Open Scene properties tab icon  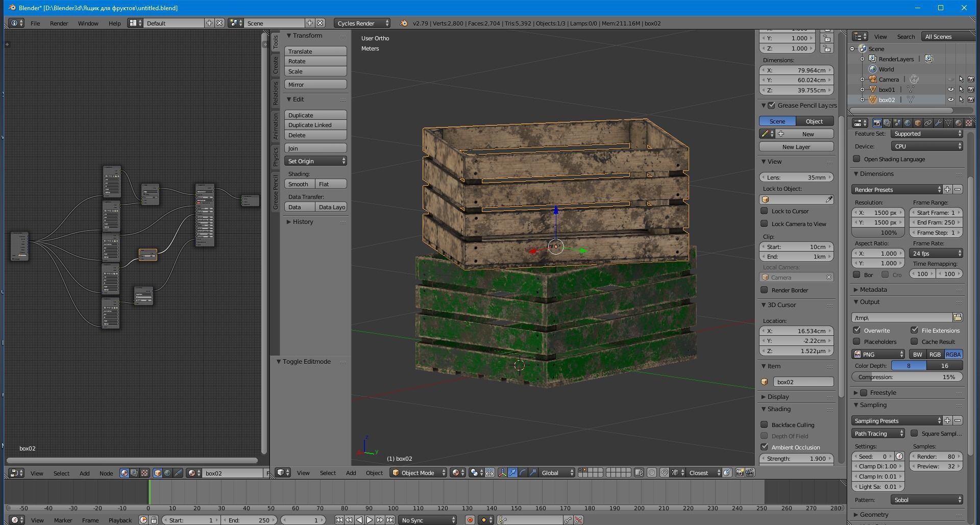click(897, 123)
